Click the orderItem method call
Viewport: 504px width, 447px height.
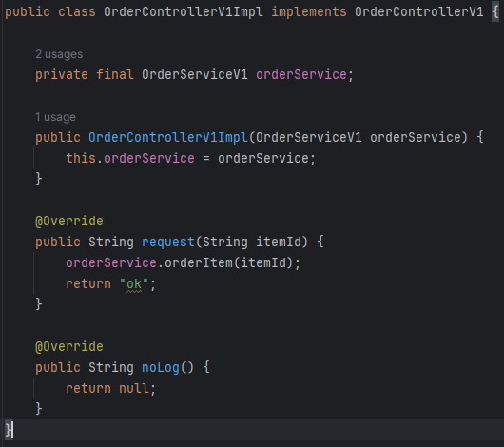[199, 262]
